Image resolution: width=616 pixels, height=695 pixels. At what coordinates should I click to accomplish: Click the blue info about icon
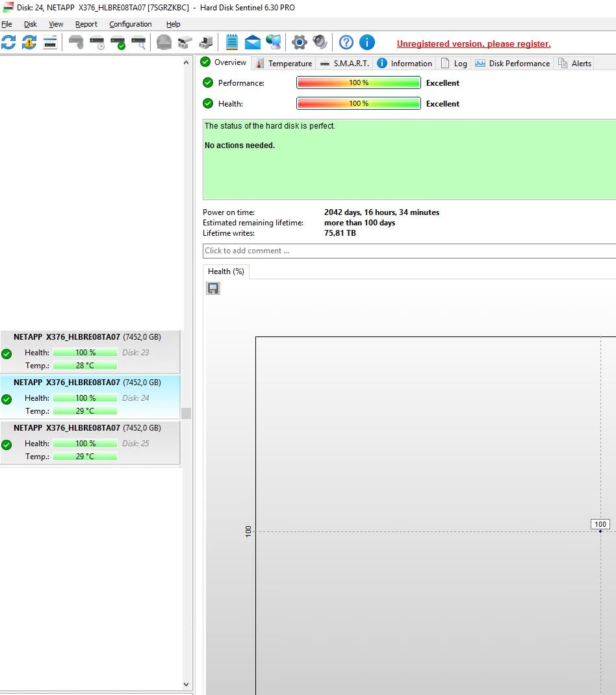click(x=366, y=43)
